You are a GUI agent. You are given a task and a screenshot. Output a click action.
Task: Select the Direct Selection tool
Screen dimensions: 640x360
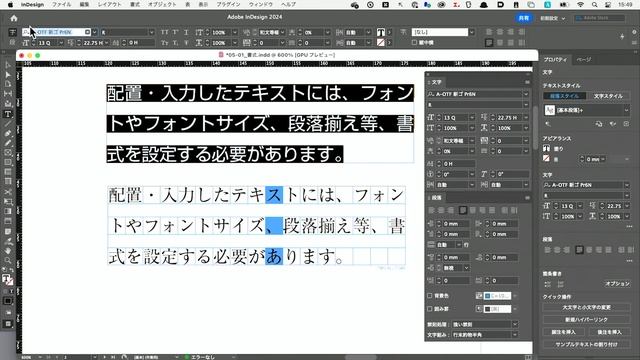[x=8, y=75]
